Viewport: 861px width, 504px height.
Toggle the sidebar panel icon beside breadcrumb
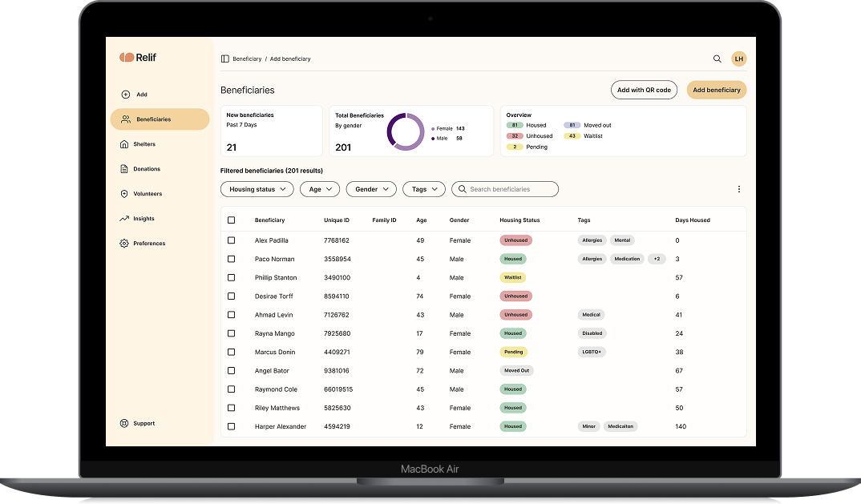coord(225,58)
